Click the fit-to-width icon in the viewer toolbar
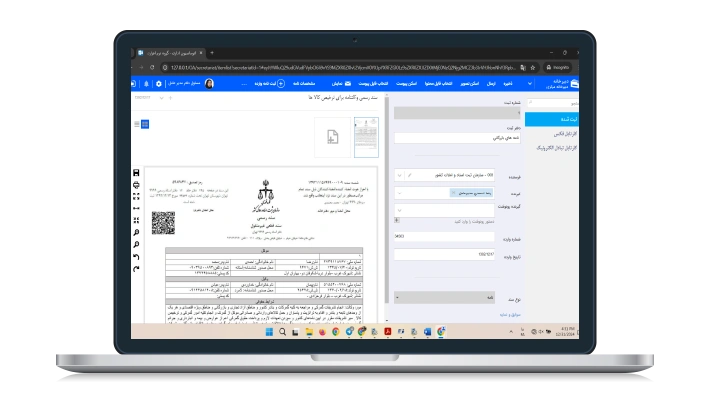This screenshot has width=709, height=411. (136, 208)
